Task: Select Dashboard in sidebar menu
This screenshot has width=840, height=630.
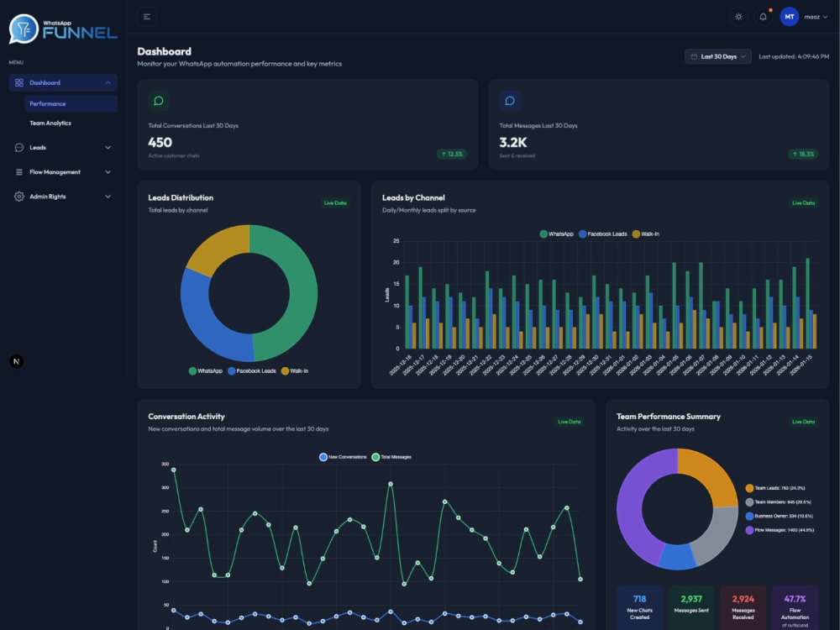Action: click(63, 82)
